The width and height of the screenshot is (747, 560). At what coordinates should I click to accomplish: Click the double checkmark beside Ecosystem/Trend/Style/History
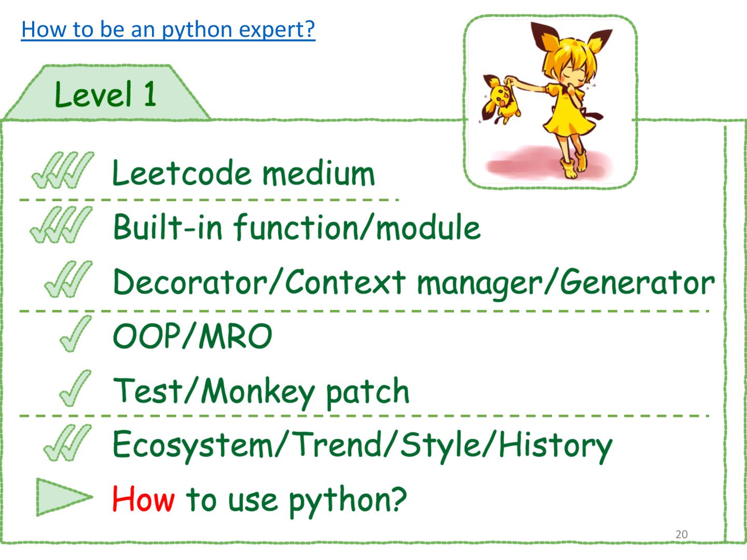(68, 443)
